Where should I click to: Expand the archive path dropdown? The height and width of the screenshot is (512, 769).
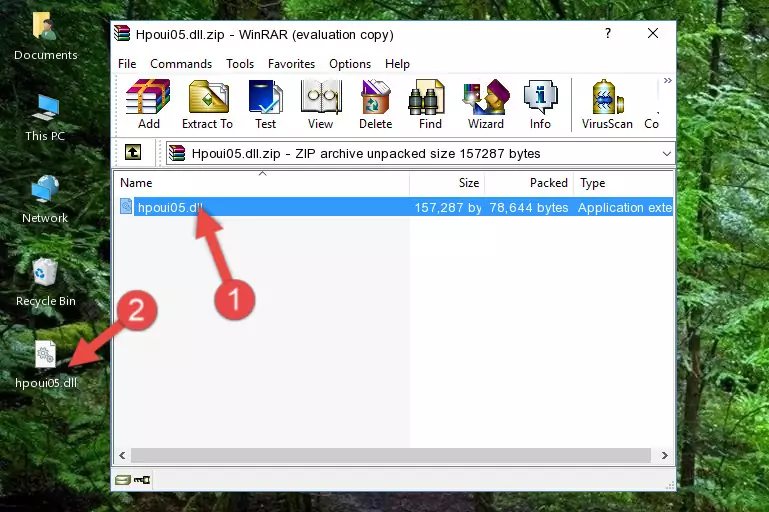click(666, 154)
